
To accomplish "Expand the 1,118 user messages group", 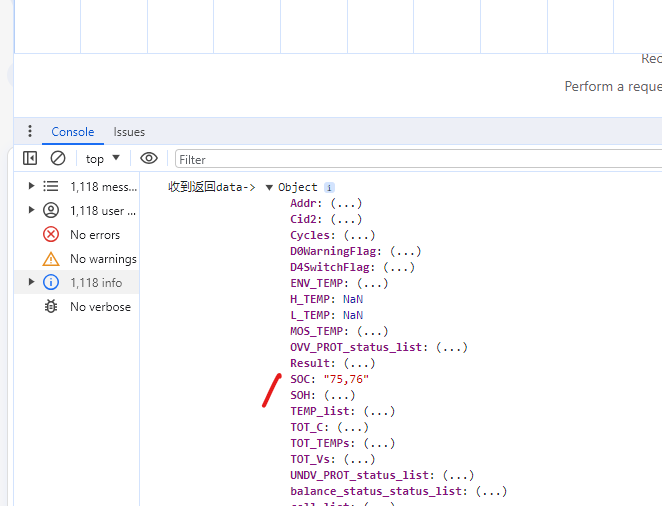I will (x=31, y=210).
